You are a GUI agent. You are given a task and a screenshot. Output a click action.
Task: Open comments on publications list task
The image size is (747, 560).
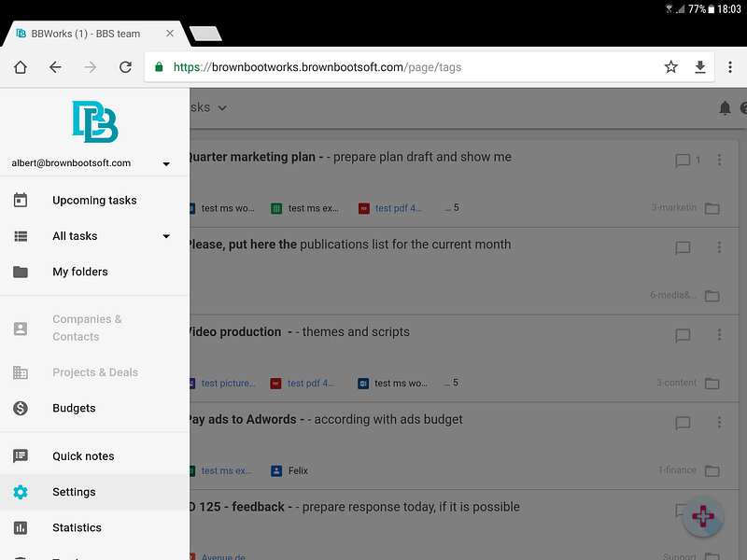683,247
